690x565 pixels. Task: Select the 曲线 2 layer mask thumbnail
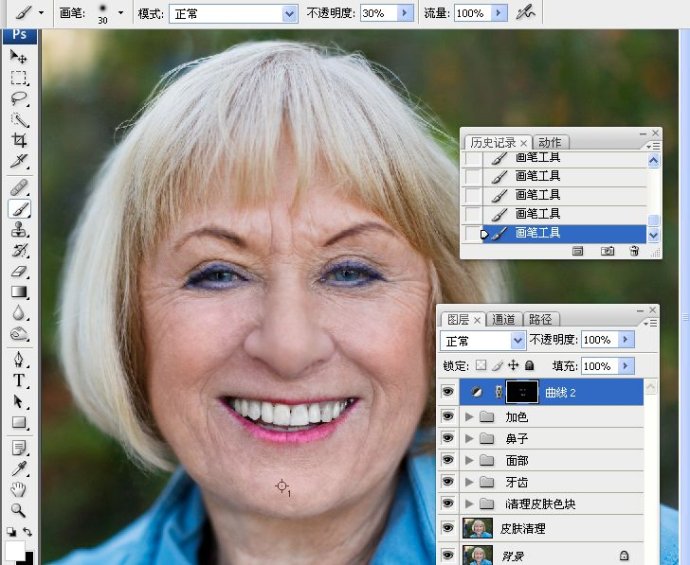tap(522, 392)
